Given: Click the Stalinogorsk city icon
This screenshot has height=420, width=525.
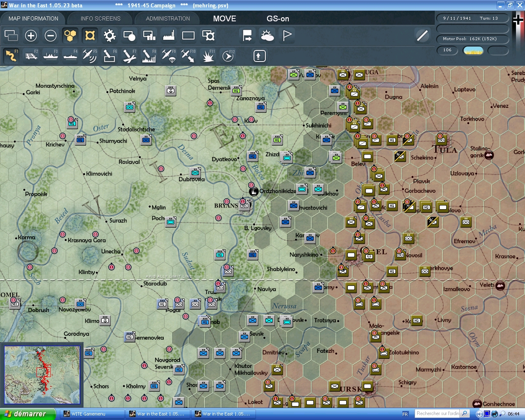Looking at the screenshot, I should click(489, 155).
